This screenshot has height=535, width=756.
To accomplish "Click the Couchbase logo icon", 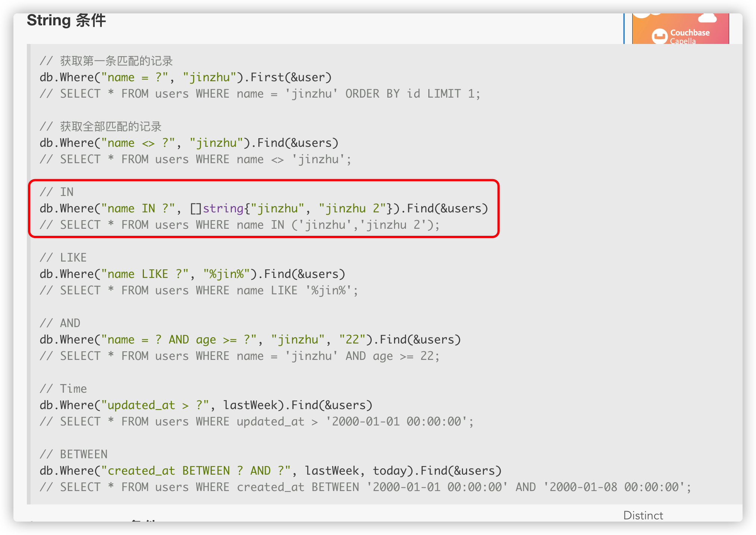I will (660, 36).
